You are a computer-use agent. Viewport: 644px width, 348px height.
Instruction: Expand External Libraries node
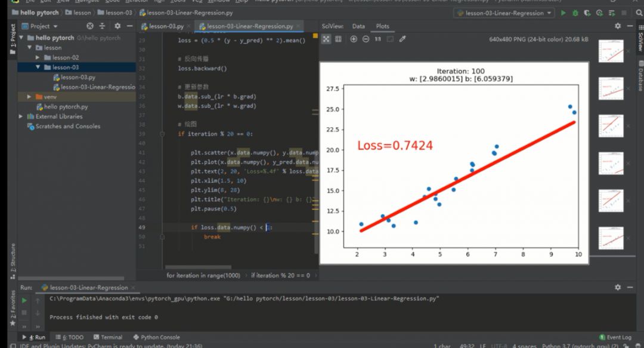(20, 116)
